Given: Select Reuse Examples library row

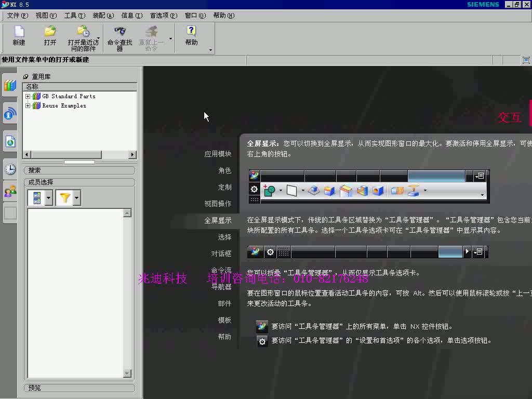Looking at the screenshot, I should (59, 106).
